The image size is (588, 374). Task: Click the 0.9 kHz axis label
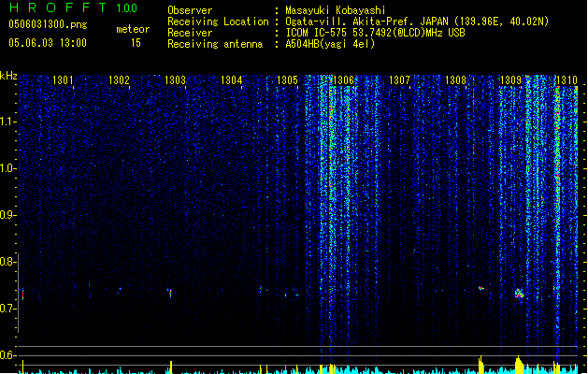[7, 215]
